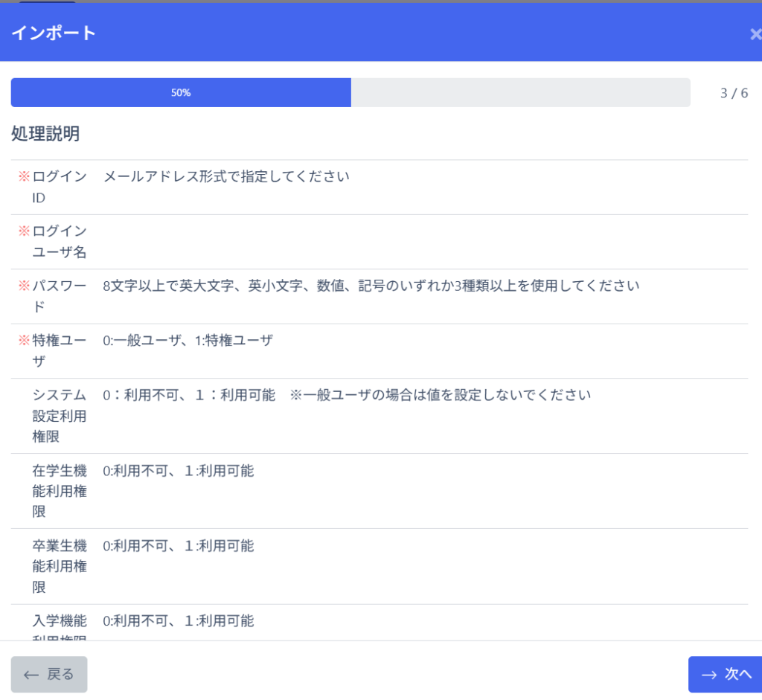Click the 入学機能利用権限 row description

(179, 620)
